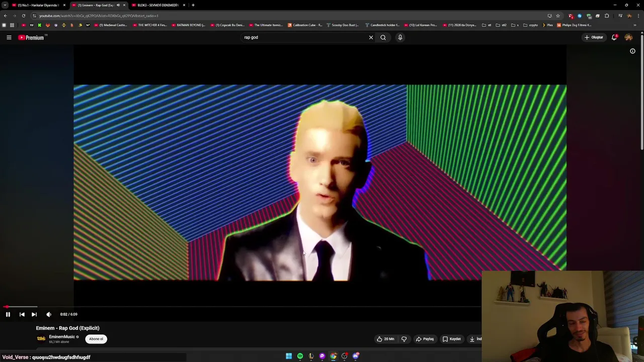Go to the previous video in player
The width and height of the screenshot is (644, 362).
(22, 314)
